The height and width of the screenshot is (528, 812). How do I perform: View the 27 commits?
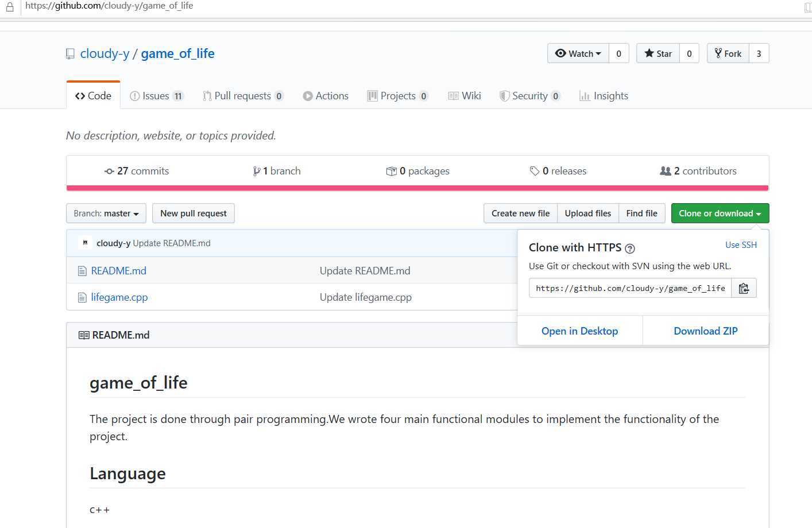(x=137, y=171)
